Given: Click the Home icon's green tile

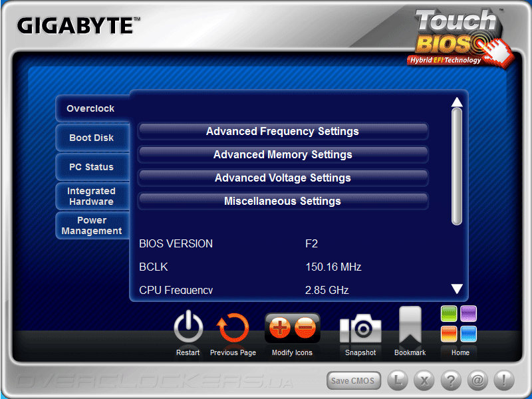Looking at the screenshot, I should [x=449, y=313].
